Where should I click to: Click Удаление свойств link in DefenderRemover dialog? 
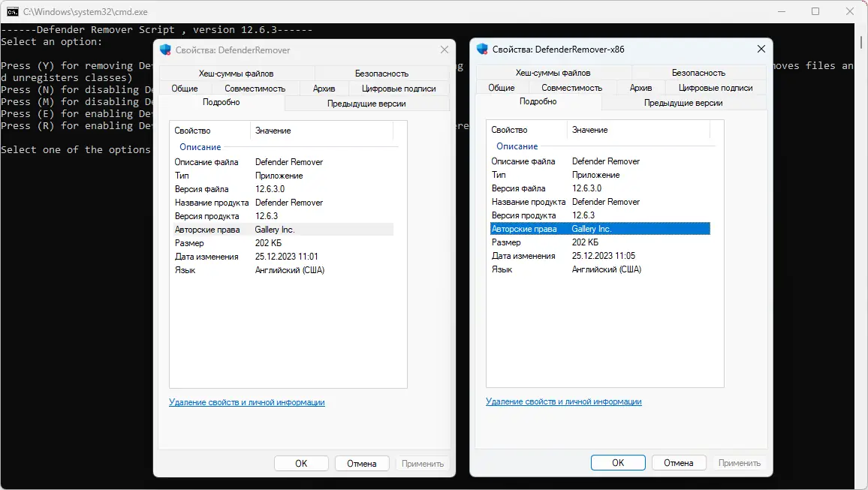click(x=246, y=402)
